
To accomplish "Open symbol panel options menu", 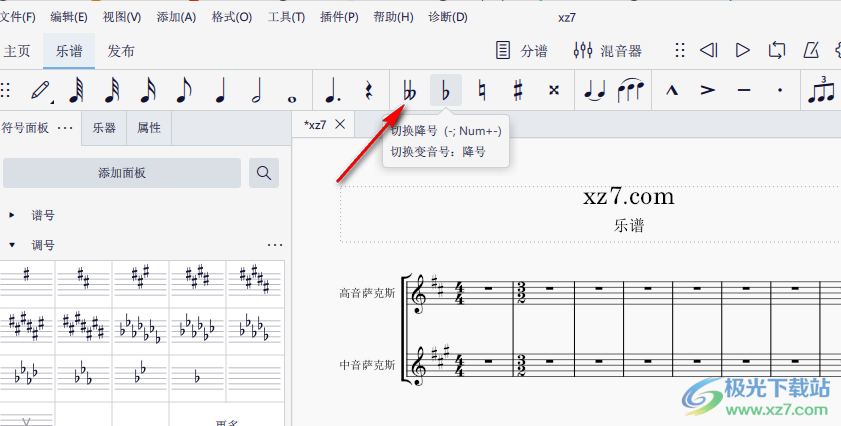I will [65, 128].
